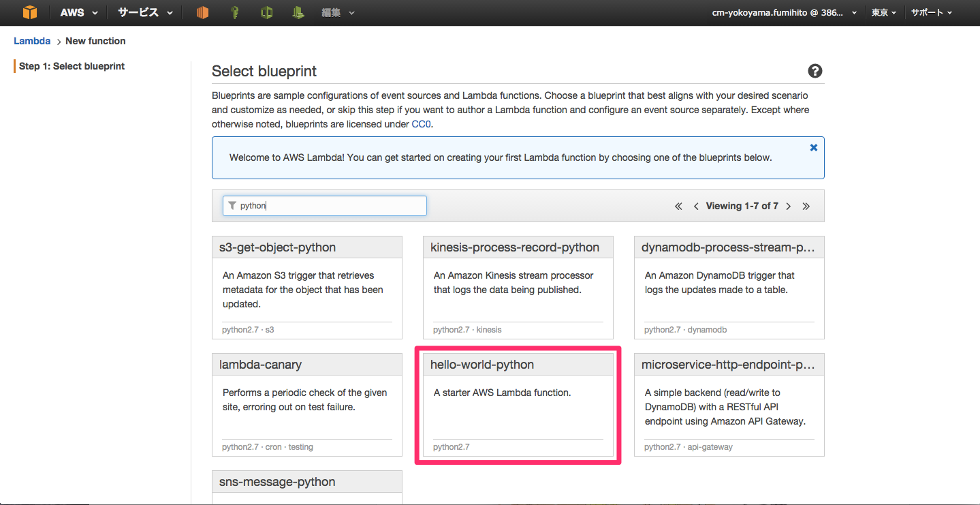Viewport: 980px width, 505px height.
Task: Click the Select blueprint heading
Action: (x=264, y=71)
